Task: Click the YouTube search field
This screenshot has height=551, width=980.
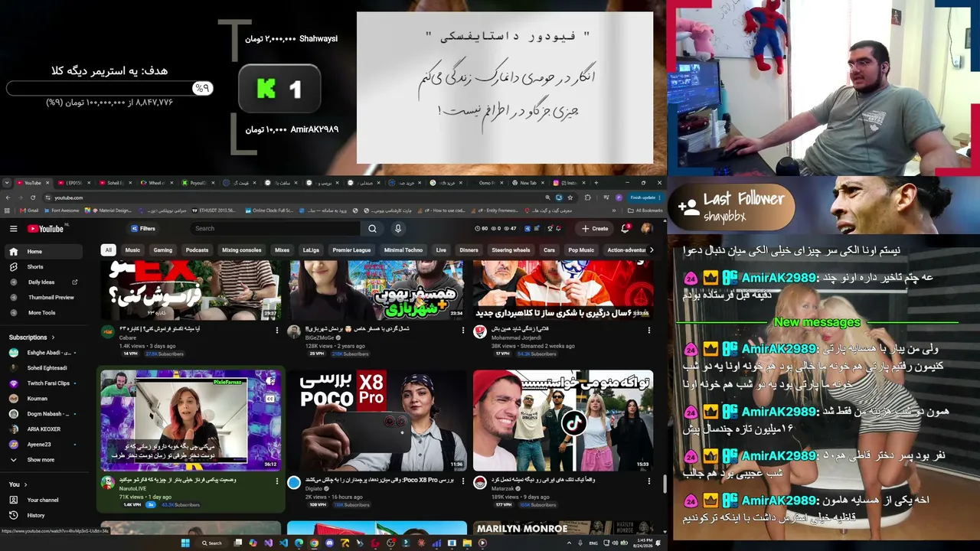Action: tap(276, 229)
